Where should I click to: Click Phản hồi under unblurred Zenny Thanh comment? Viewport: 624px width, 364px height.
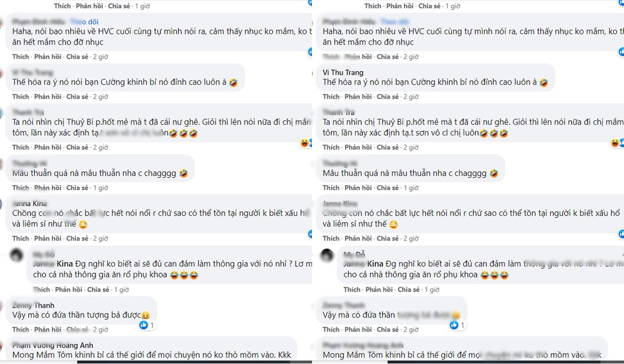(48, 330)
